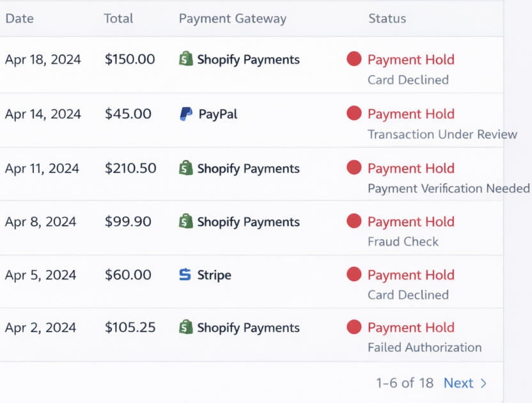532x403 pixels.
Task: Sort by the Date column header
Action: [19, 19]
